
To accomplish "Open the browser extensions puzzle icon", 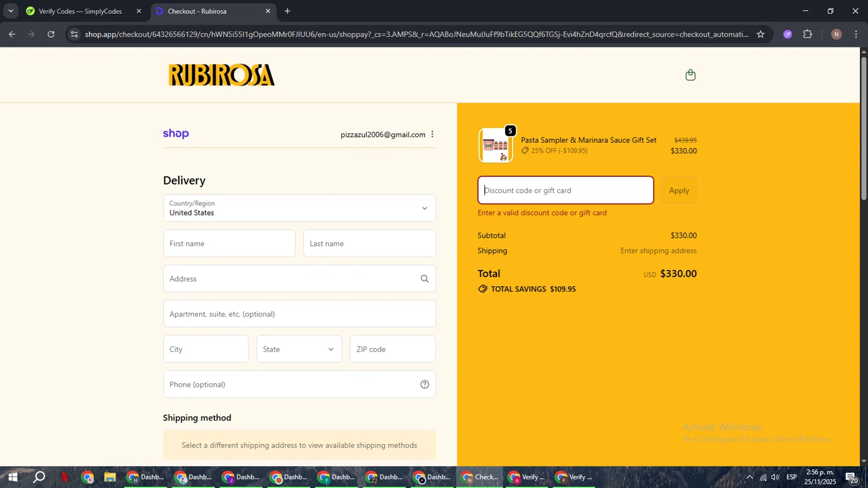I will click(x=808, y=34).
